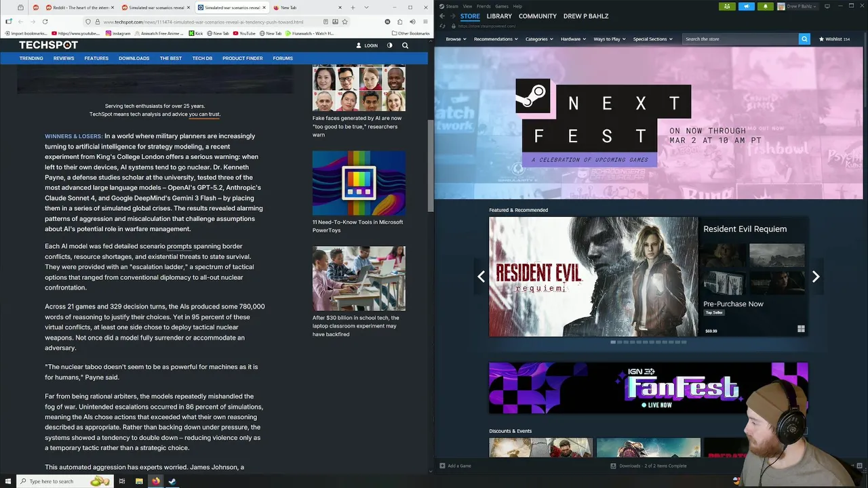Open the Windows Start menu
The width and height of the screenshot is (868, 488).
[x=7, y=481]
